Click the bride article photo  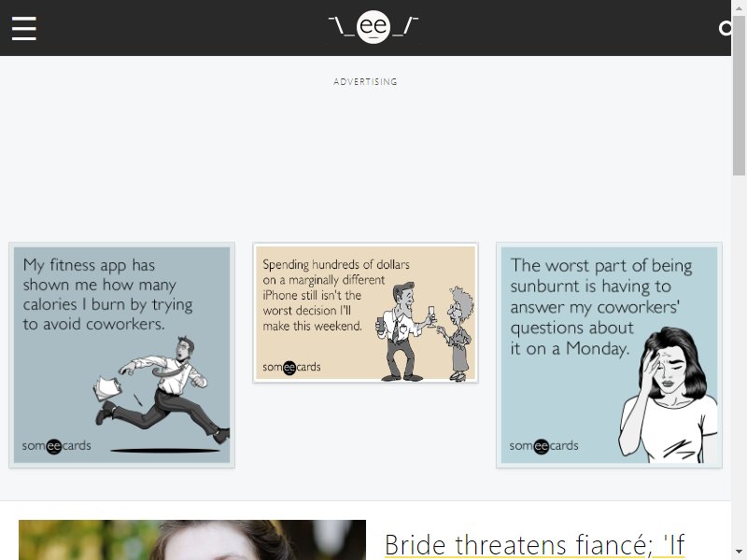[192, 540]
